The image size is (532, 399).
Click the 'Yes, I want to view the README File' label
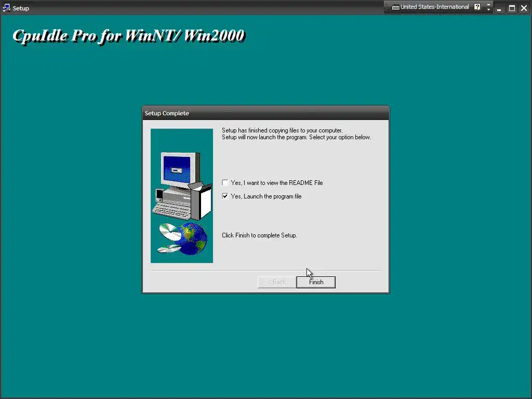[277, 183]
